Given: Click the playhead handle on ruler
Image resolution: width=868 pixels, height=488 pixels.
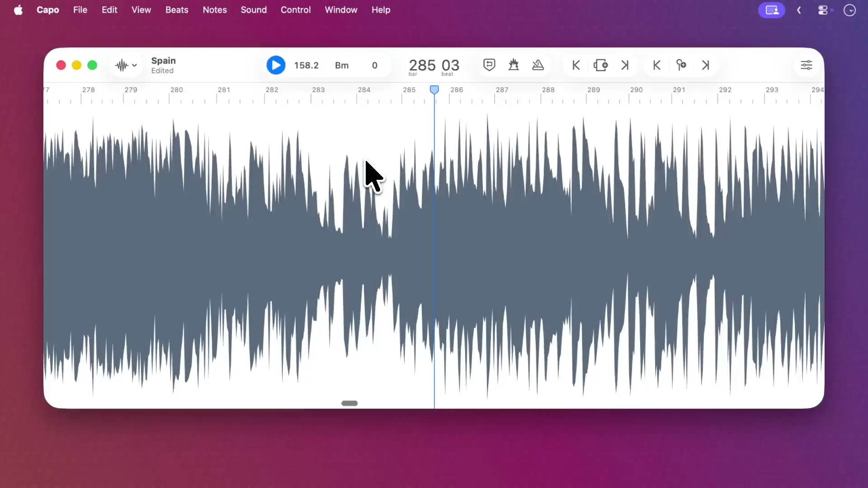Looking at the screenshot, I should pos(434,90).
